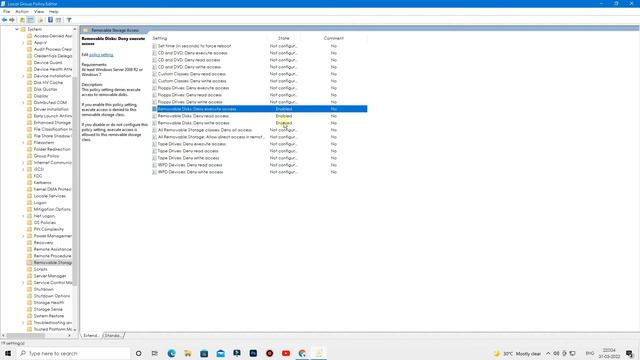Select 'Custom Classes: Deny write access' row
The image size is (640, 360).
[259, 81]
